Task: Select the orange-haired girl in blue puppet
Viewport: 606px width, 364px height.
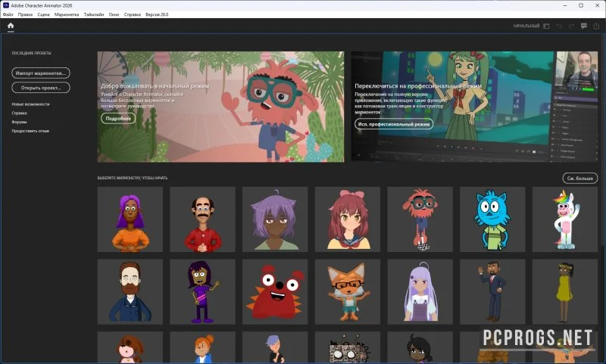Action: 202,347
